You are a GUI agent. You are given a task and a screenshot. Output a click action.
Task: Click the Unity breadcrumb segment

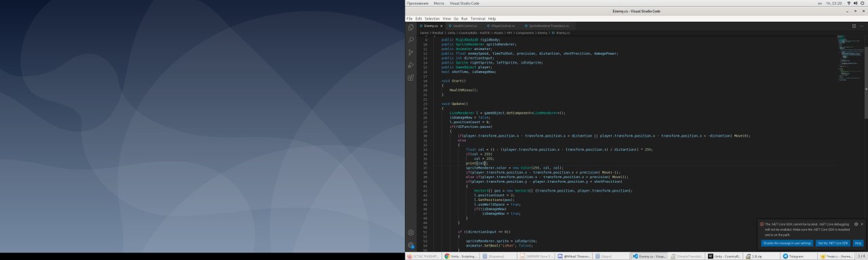coord(452,32)
